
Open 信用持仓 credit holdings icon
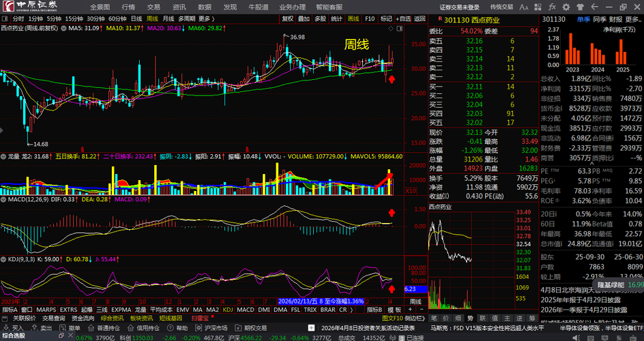(x=144, y=328)
